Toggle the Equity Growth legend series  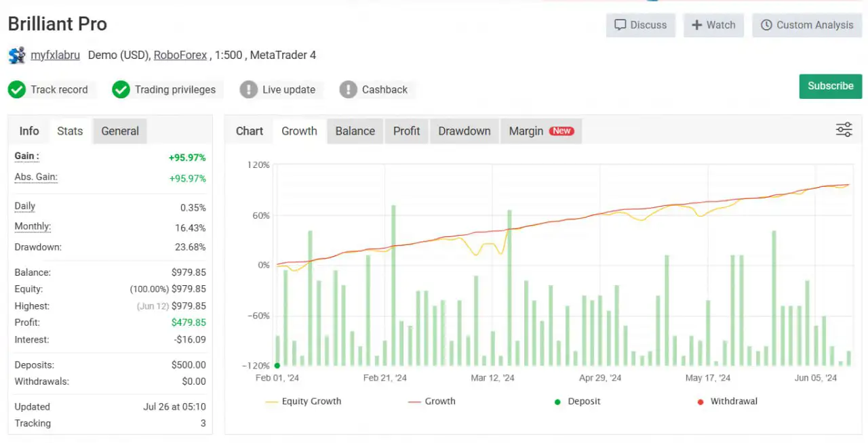pyautogui.click(x=303, y=402)
